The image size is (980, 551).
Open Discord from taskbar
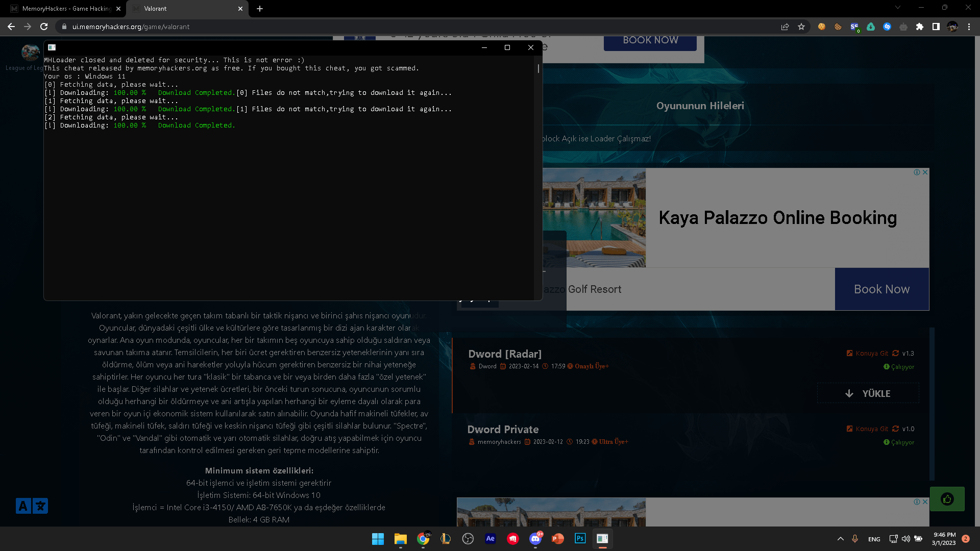tap(535, 539)
